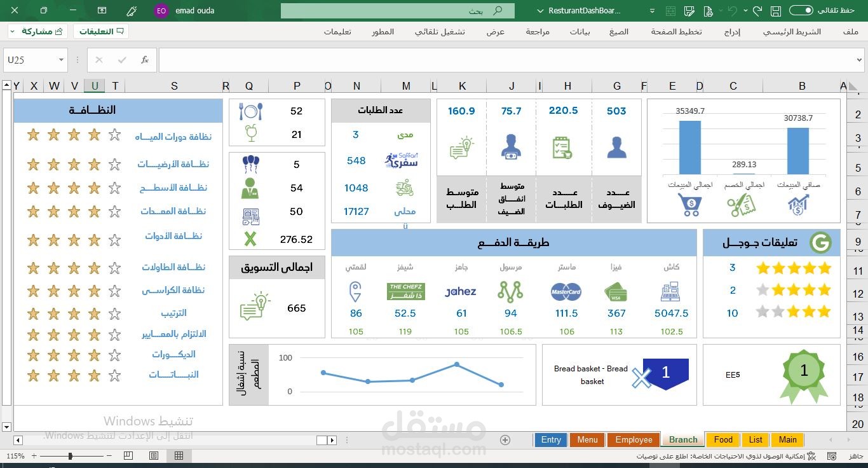Click the Luqmati location pin icon
The image size is (868, 468).
[x=356, y=292]
